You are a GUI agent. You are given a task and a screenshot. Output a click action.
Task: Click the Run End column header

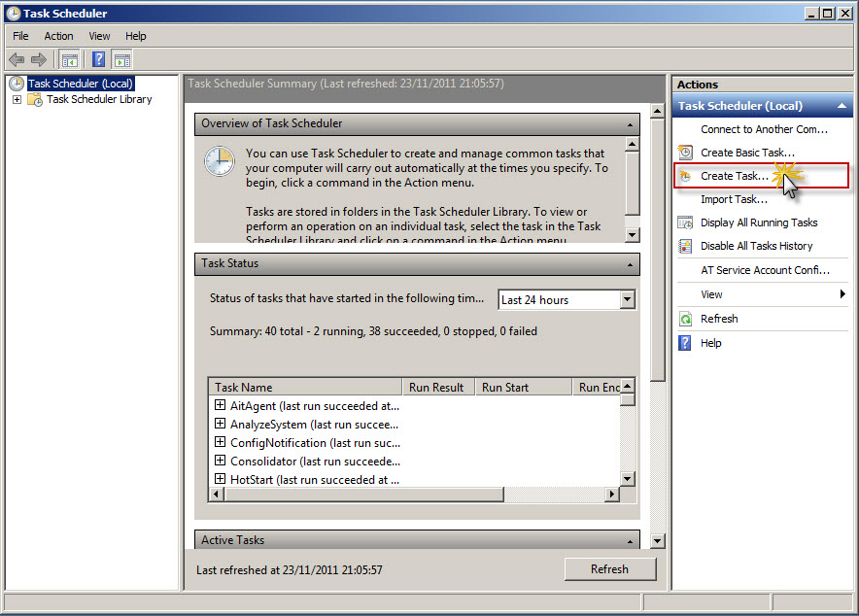(x=598, y=387)
